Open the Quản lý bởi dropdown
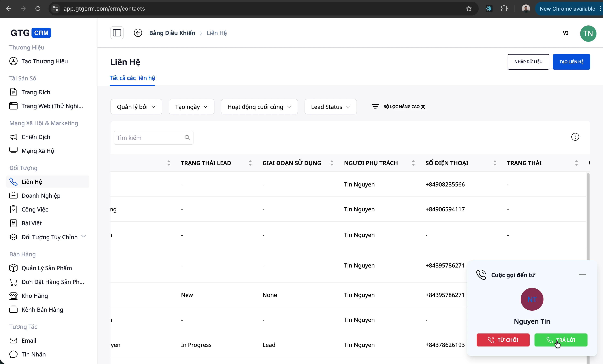The image size is (603, 364). 136,107
